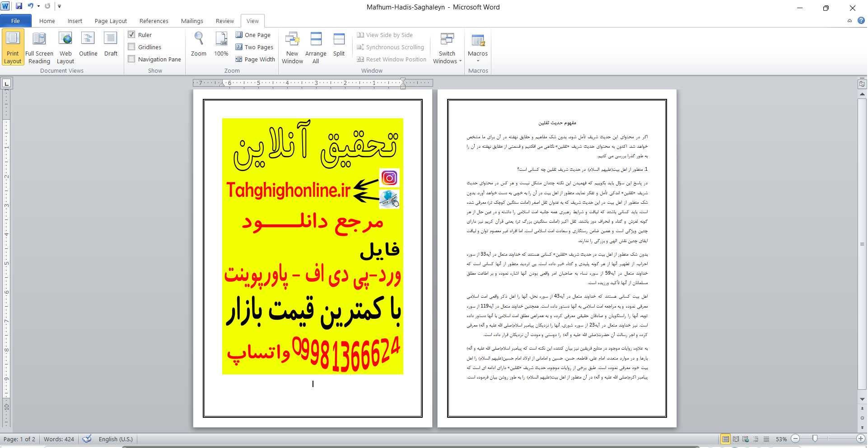Image resolution: width=868 pixels, height=448 pixels.
Task: Go to the Page Layout tab
Action: pyautogui.click(x=111, y=21)
